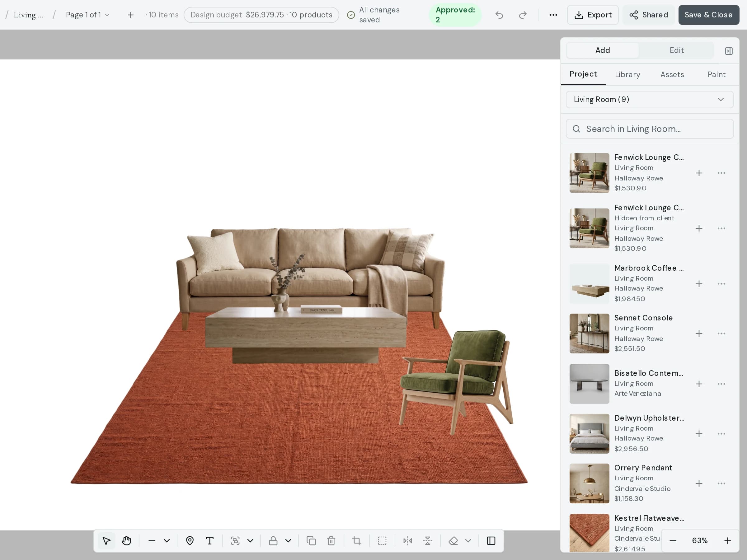Toggle the side panel from bottom toolbar
This screenshot has width=747, height=560.
pos(491,541)
